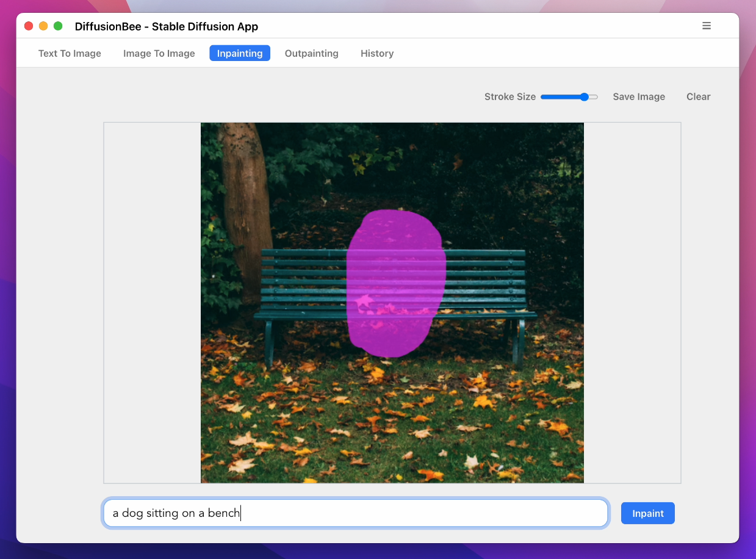Run the blue Inpaint button
Image resolution: width=756 pixels, height=559 pixels.
click(x=647, y=513)
